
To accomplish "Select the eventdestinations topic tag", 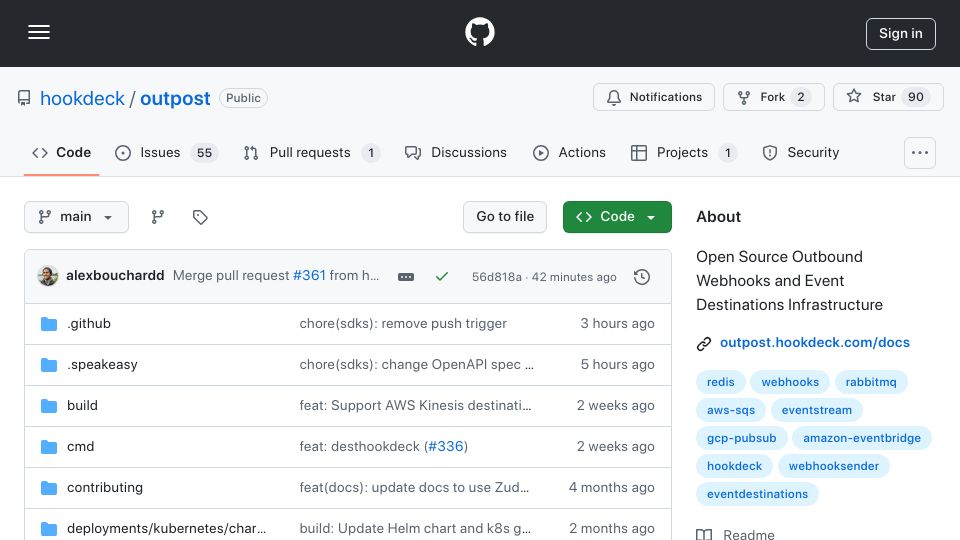I will pos(757,495).
